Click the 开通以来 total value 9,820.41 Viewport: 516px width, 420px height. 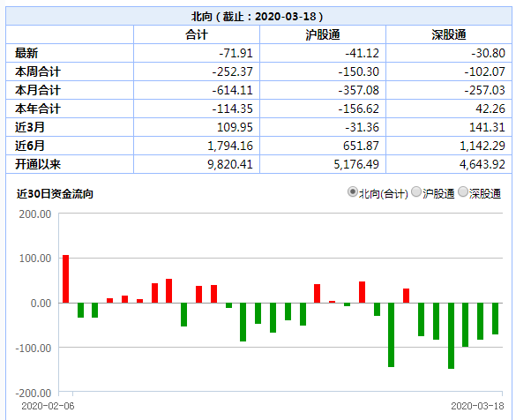tap(230, 164)
